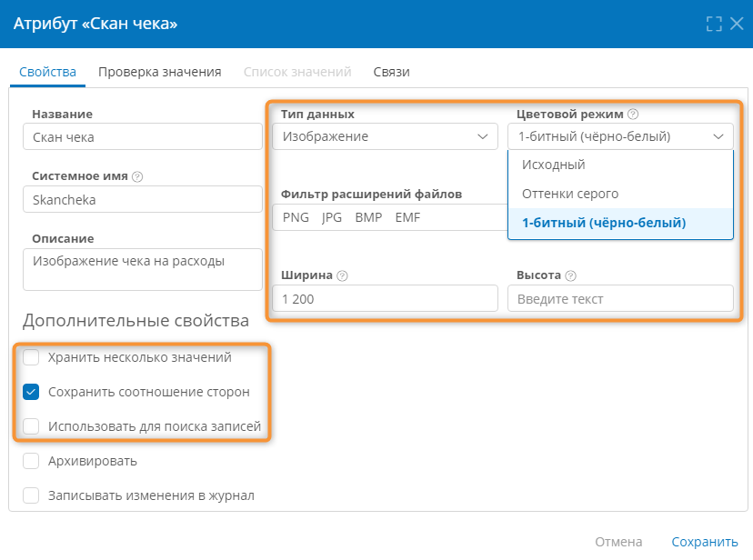Click help icon next to Ширина

(342, 275)
